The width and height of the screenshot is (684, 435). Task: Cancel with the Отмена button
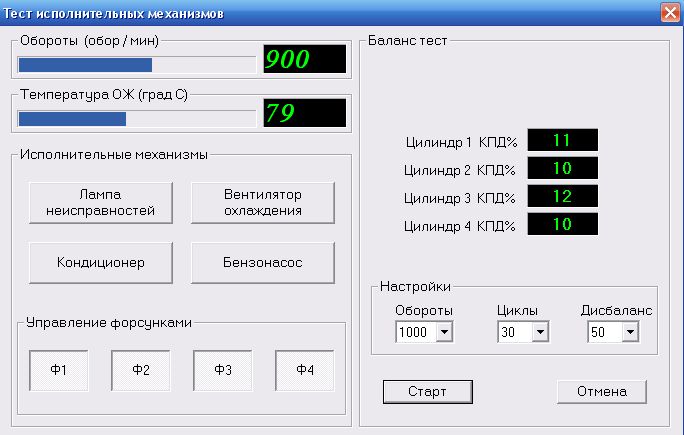pyautogui.click(x=602, y=392)
